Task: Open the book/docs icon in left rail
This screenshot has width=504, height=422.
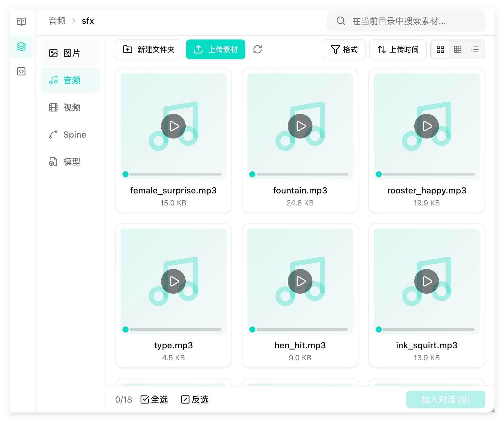Action: (21, 22)
